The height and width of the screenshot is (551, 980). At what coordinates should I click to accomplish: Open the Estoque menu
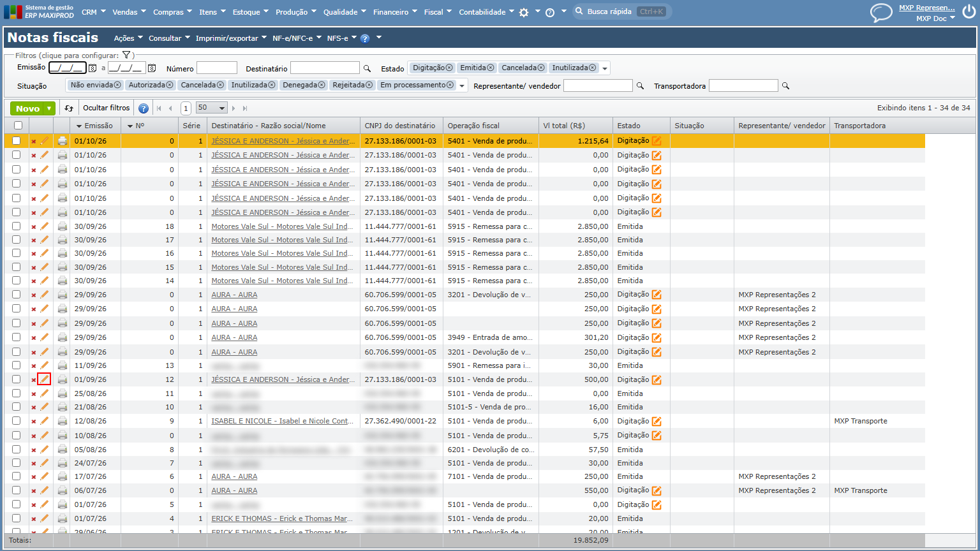pyautogui.click(x=251, y=12)
